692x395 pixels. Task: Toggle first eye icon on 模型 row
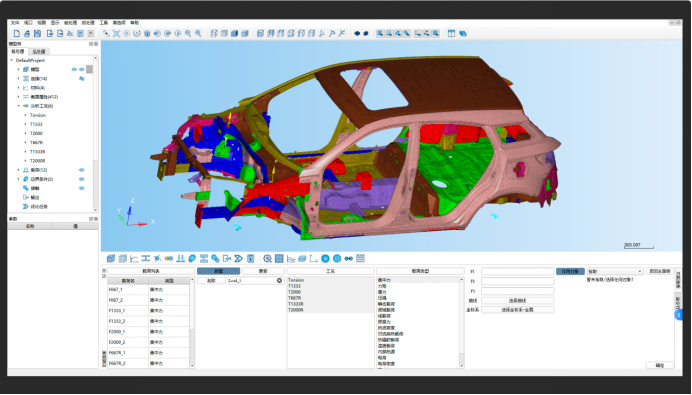(74, 69)
